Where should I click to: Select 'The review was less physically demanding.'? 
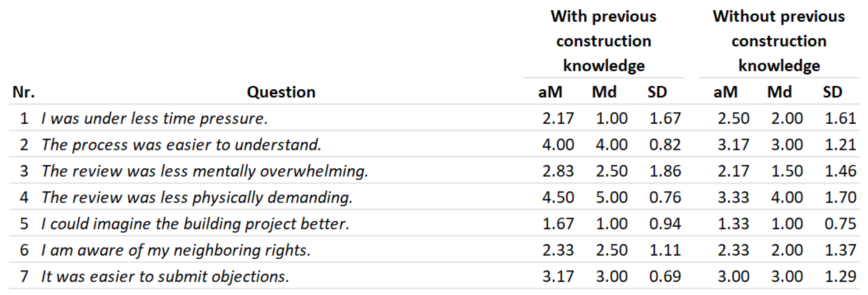click(197, 197)
